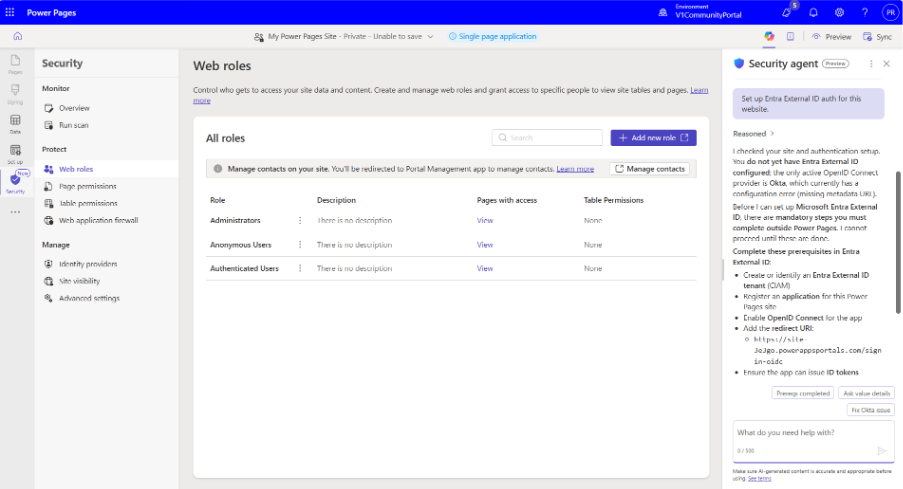Viewport: 903px width, 489px height.
Task: Open notifications bell icon
Action: point(813,12)
